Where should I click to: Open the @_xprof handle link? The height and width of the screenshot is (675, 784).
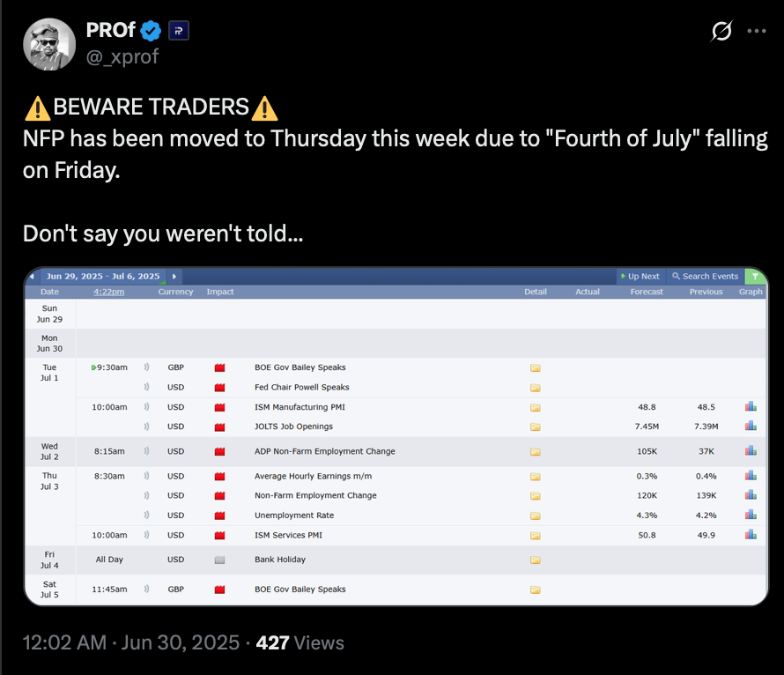coord(122,56)
